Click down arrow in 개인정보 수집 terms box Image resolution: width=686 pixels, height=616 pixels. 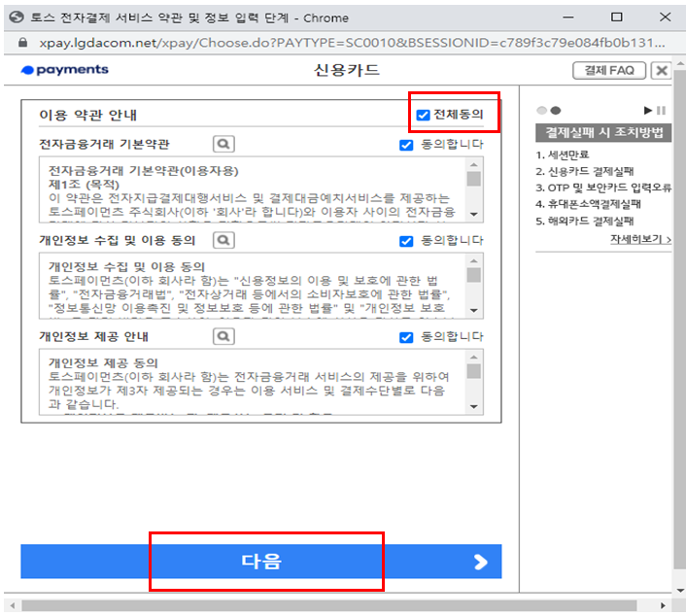pyautogui.click(x=474, y=311)
